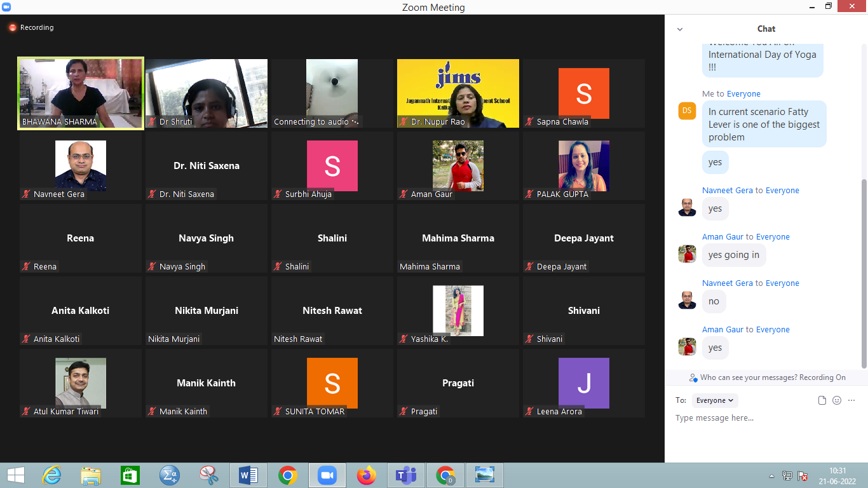Click the attach file icon in chat
The height and width of the screenshot is (488, 868).
point(822,400)
